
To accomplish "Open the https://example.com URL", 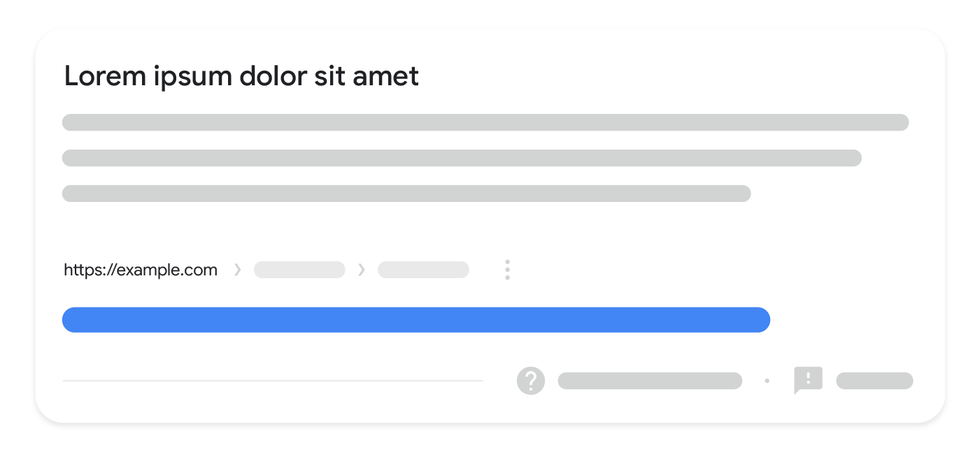I will click(141, 270).
